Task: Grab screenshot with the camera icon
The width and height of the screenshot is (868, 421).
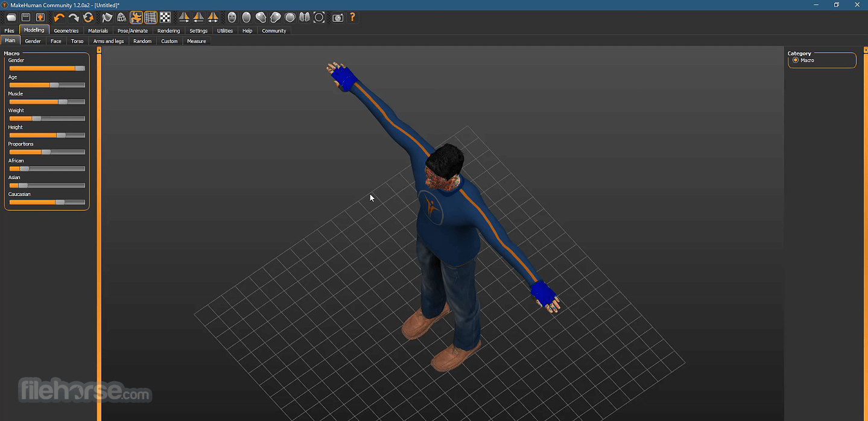Action: pyautogui.click(x=338, y=17)
